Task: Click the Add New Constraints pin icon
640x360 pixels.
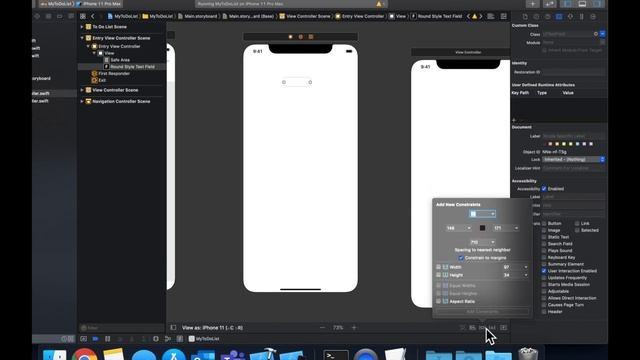Action: [482, 327]
